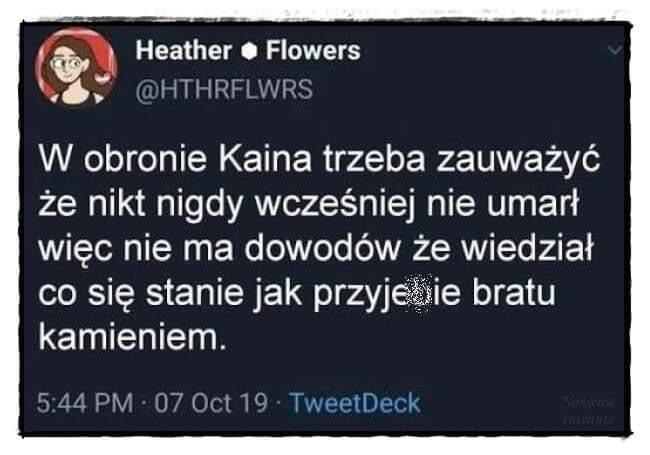Click the word "kamieniem." in the tweet

tap(133, 337)
